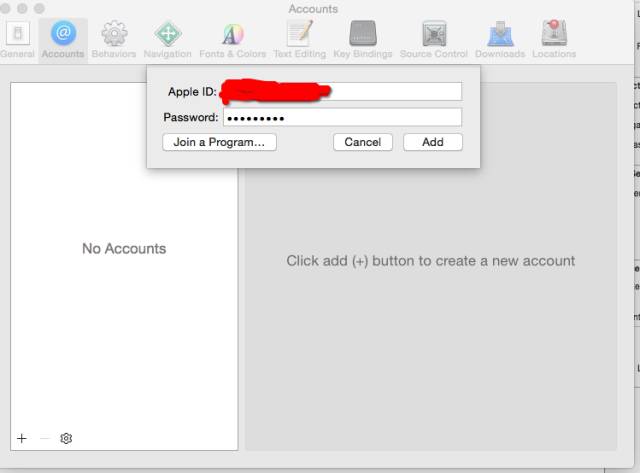Viewport: 640px width, 473px height.
Task: Switch to Navigation preferences
Action: (167, 34)
